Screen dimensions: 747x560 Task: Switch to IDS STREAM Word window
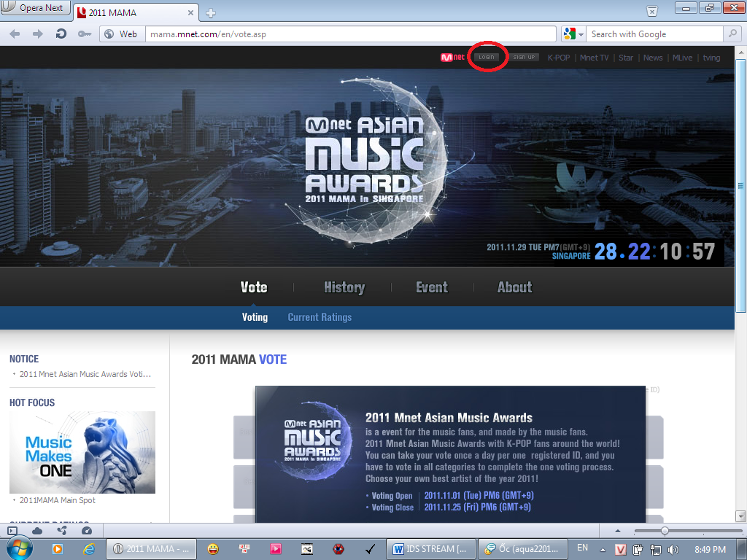pyautogui.click(x=430, y=549)
